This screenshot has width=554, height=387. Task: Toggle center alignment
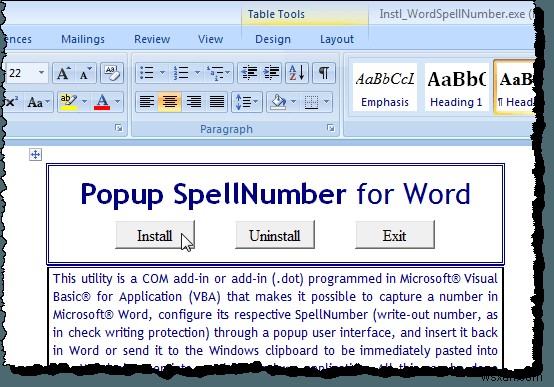coord(169,102)
